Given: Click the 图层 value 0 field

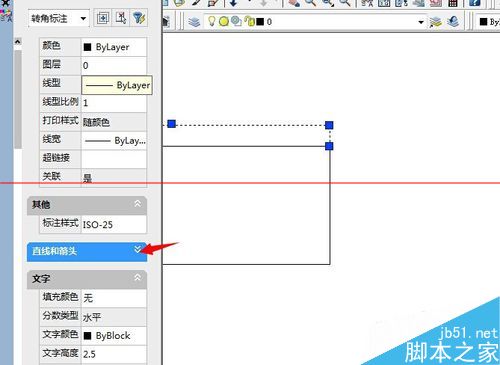Looking at the screenshot, I should [x=114, y=65].
